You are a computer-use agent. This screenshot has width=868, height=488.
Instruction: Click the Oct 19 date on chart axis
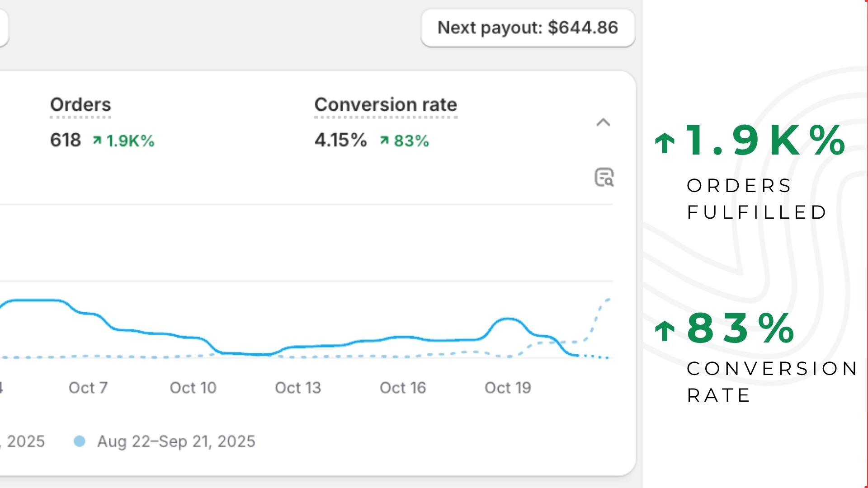(x=508, y=388)
